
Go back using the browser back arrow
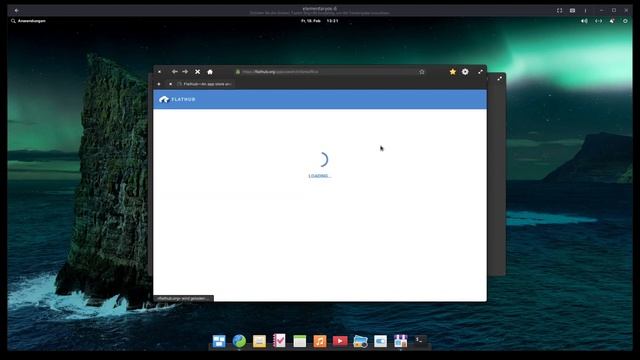(175, 72)
